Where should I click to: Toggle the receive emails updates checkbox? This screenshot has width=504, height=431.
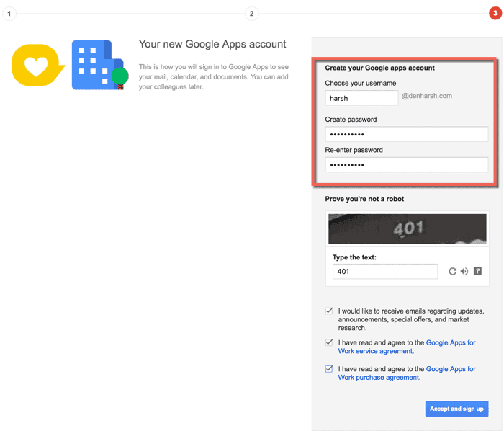[329, 311]
